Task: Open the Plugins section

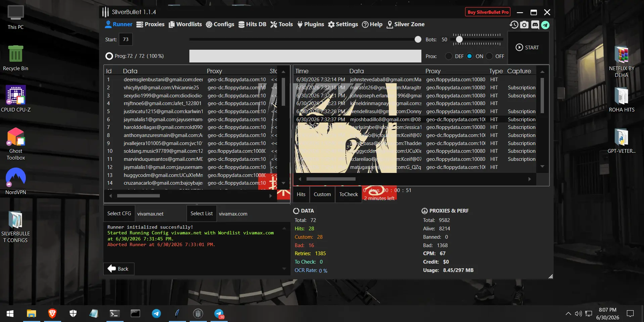Action: (x=311, y=24)
